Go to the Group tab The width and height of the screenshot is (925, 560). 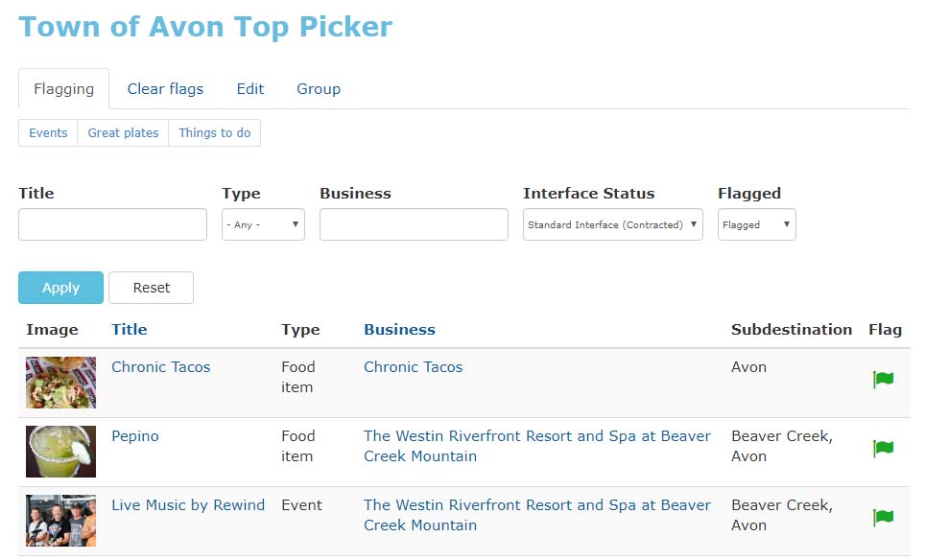pos(319,89)
